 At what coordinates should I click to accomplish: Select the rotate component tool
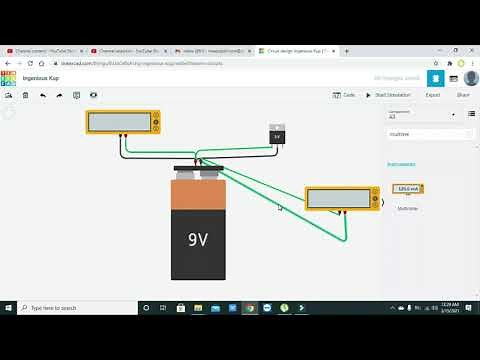pos(8,95)
